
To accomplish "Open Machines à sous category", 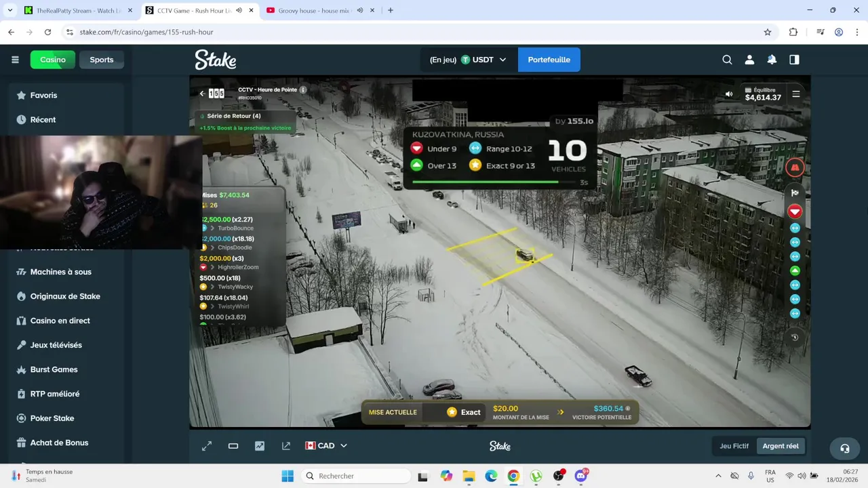I will click(66, 272).
